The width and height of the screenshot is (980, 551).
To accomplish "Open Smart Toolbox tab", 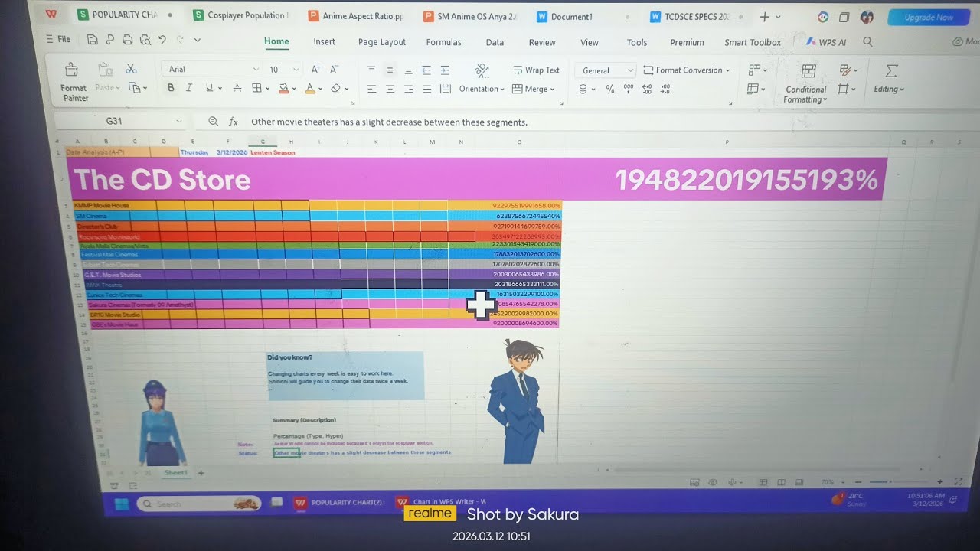I will 753,42.
